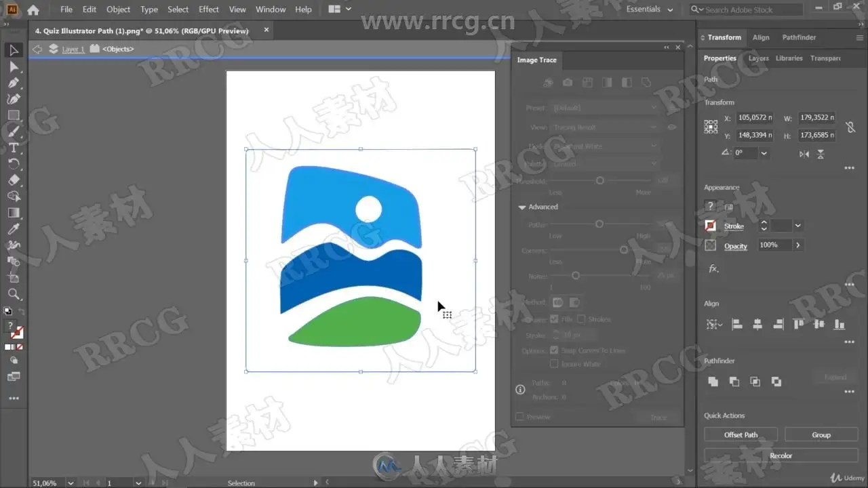This screenshot has height=488, width=868.
Task: Click the Home icon
Action: [33, 9]
